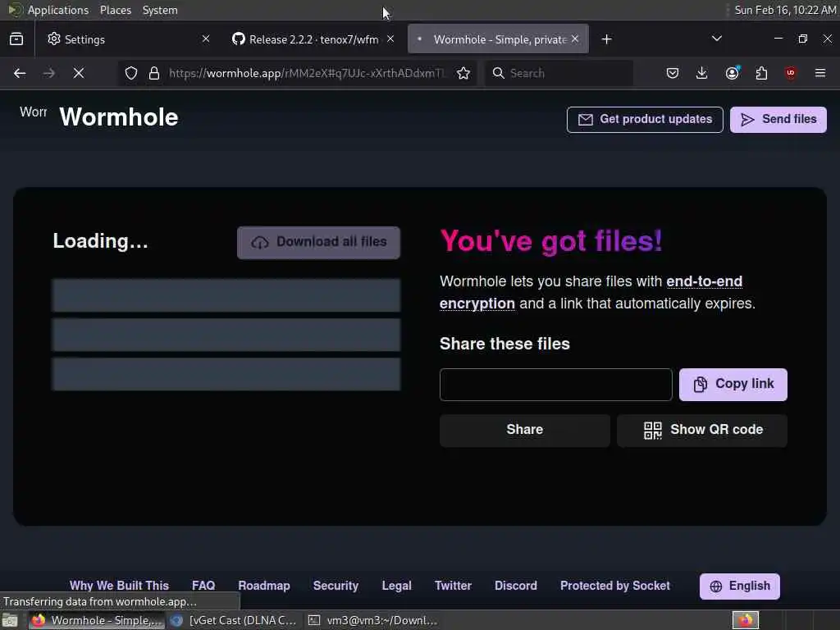840x630 pixels.
Task: Select Wormhole Firefox window in taskbar
Action: [x=97, y=620]
